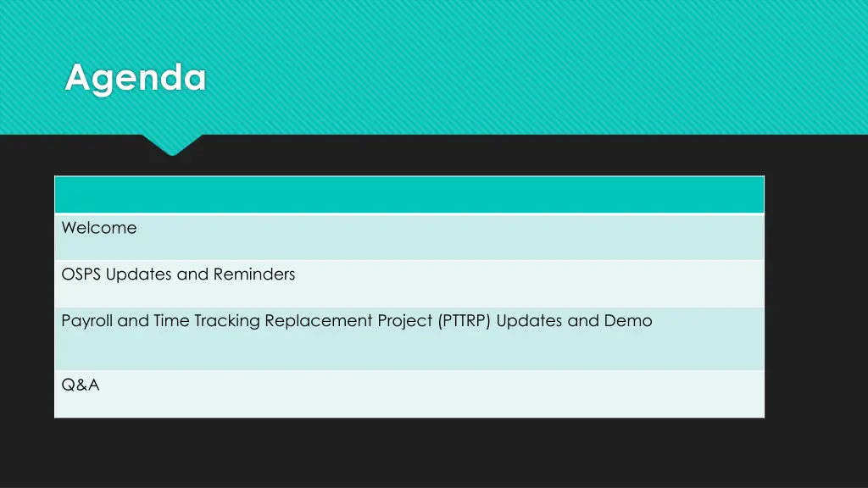Click the Agenda slide title

[136, 79]
